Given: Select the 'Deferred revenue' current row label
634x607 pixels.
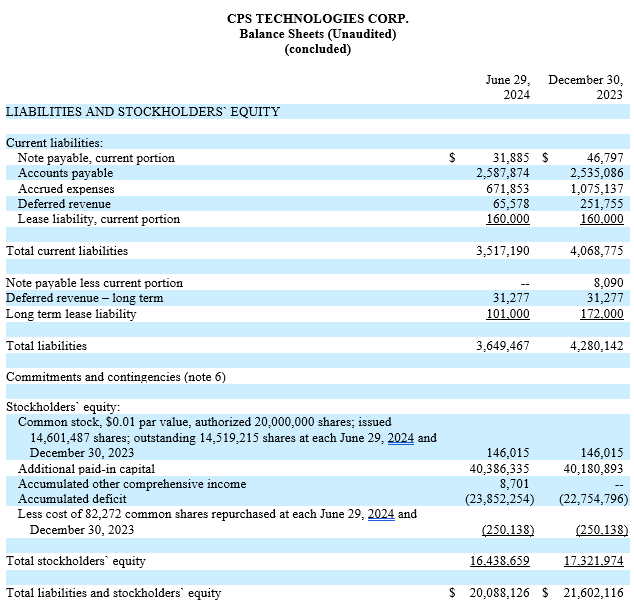Looking at the screenshot, I should click(x=64, y=204).
